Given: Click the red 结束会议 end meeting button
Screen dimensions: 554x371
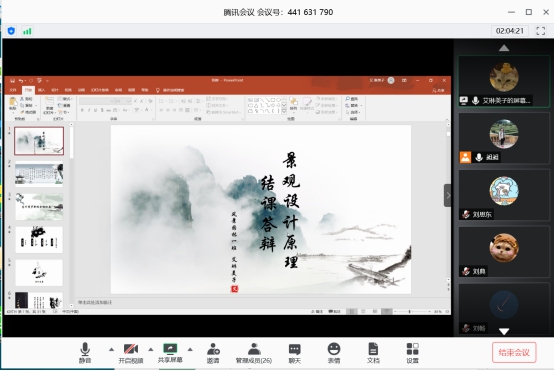Looking at the screenshot, I should 514,352.
